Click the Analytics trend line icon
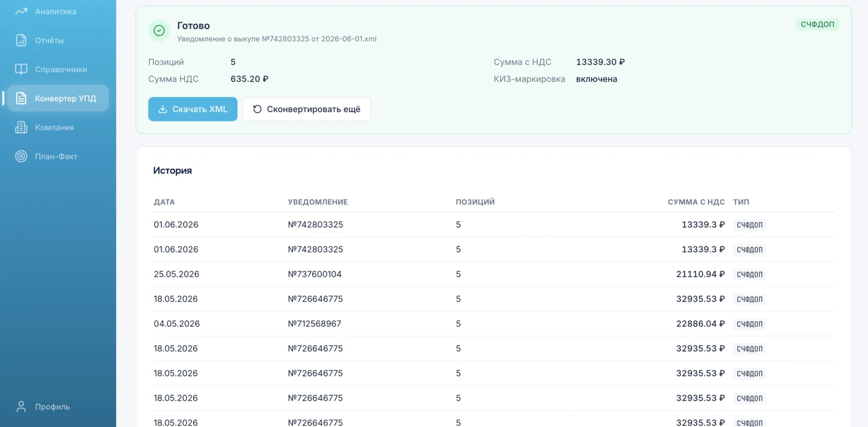 coord(21,11)
